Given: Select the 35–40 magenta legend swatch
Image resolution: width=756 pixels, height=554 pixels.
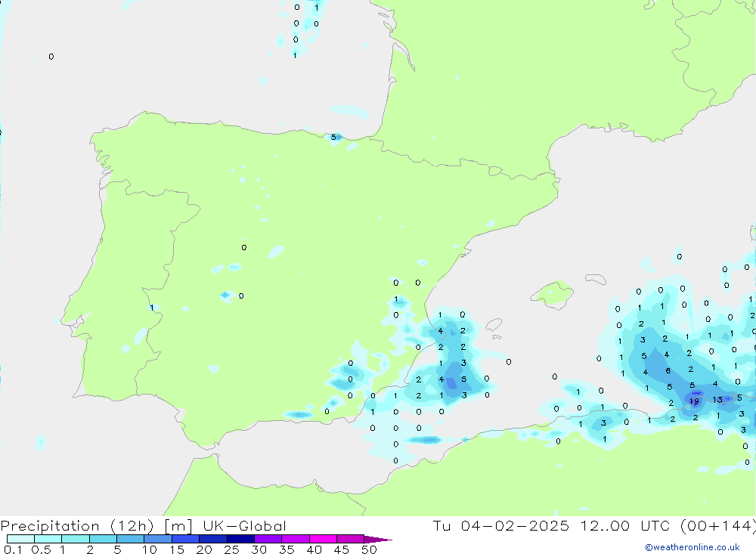Looking at the screenshot, I should point(296,539).
